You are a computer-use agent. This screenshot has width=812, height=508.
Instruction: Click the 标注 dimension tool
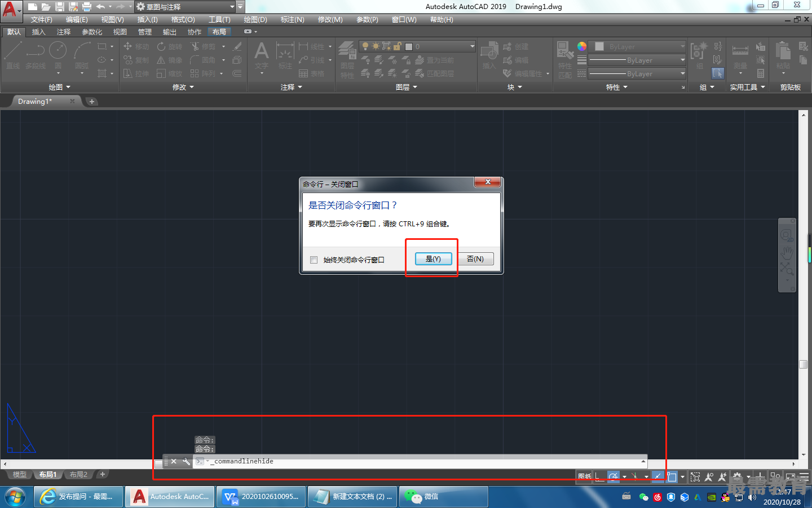[285, 55]
